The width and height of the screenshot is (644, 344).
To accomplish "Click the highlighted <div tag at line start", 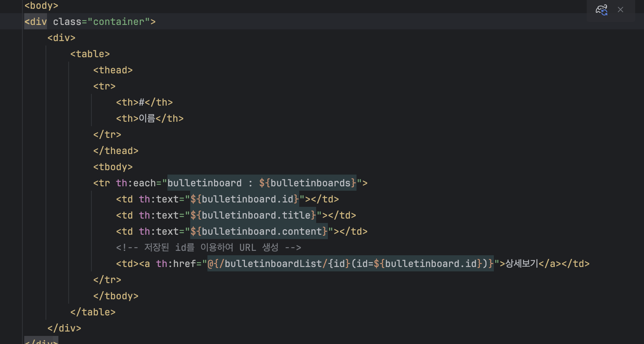I will click(36, 22).
